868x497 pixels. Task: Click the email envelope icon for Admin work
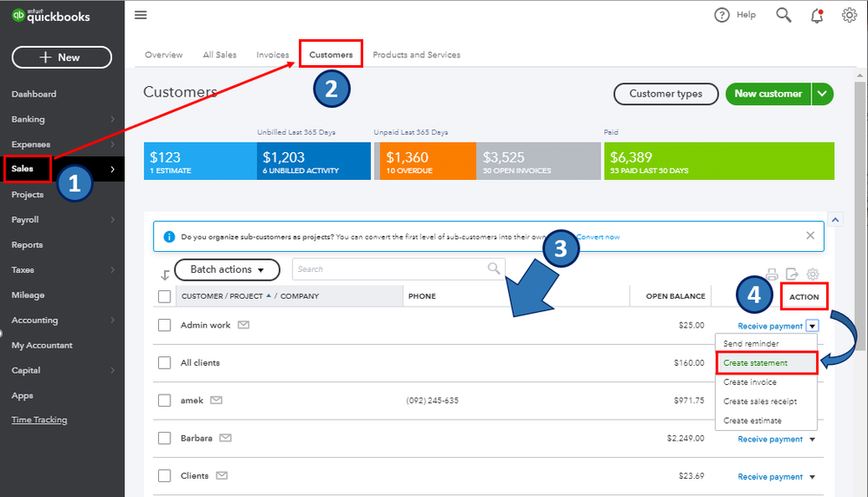243,325
